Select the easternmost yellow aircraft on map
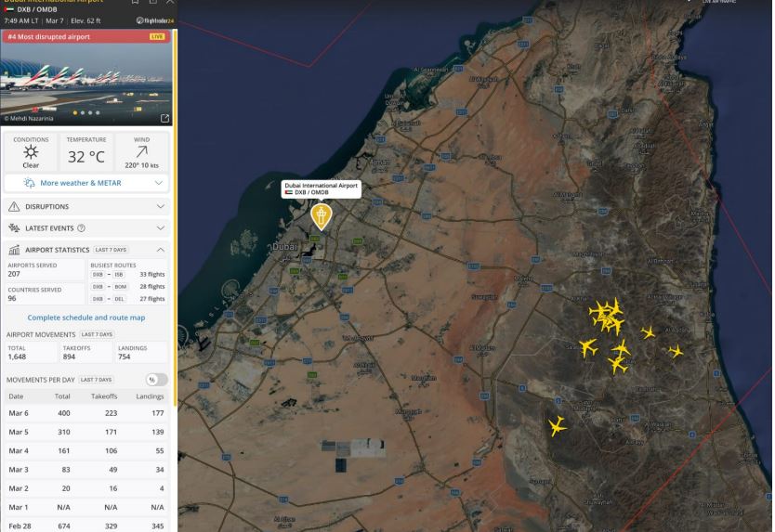The image size is (775, 532). [x=676, y=351]
